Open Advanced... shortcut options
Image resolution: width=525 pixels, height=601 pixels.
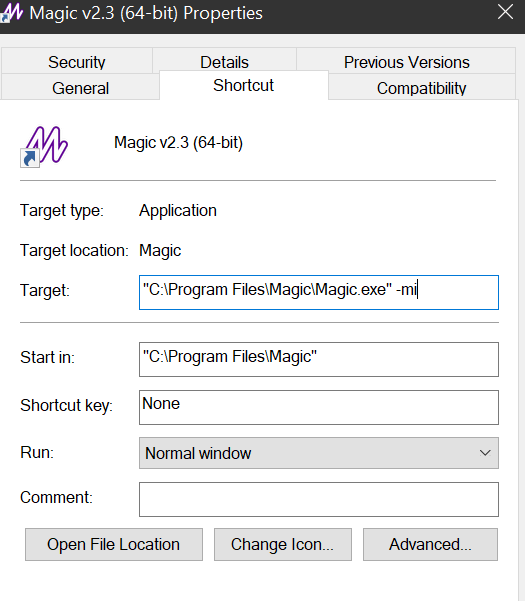click(x=430, y=544)
